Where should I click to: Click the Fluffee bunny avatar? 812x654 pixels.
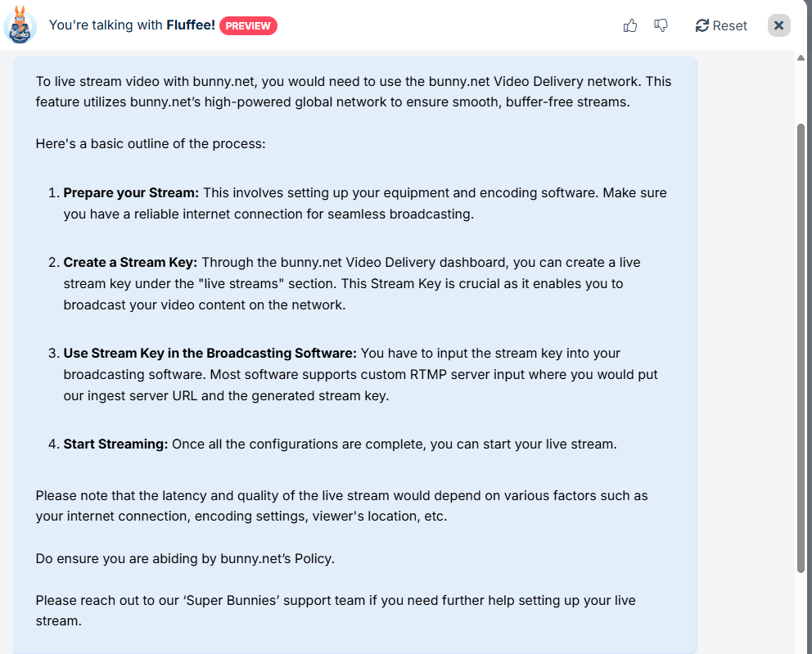(20, 25)
